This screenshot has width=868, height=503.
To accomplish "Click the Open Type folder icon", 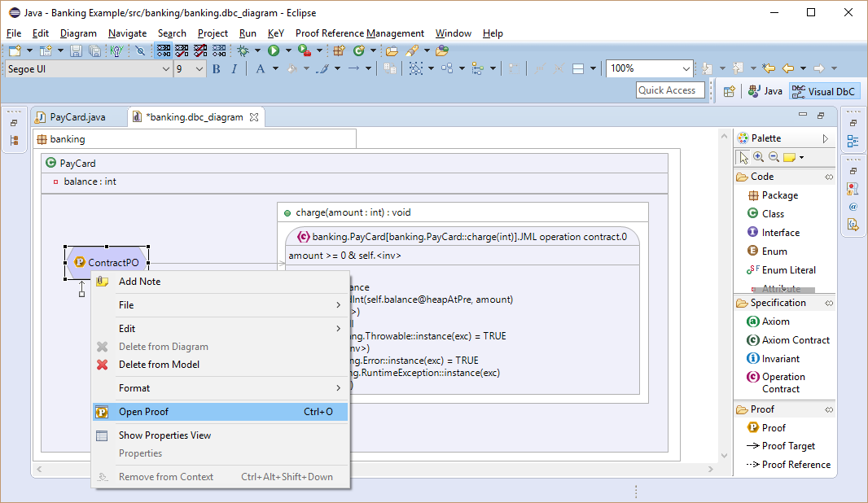I will point(392,51).
